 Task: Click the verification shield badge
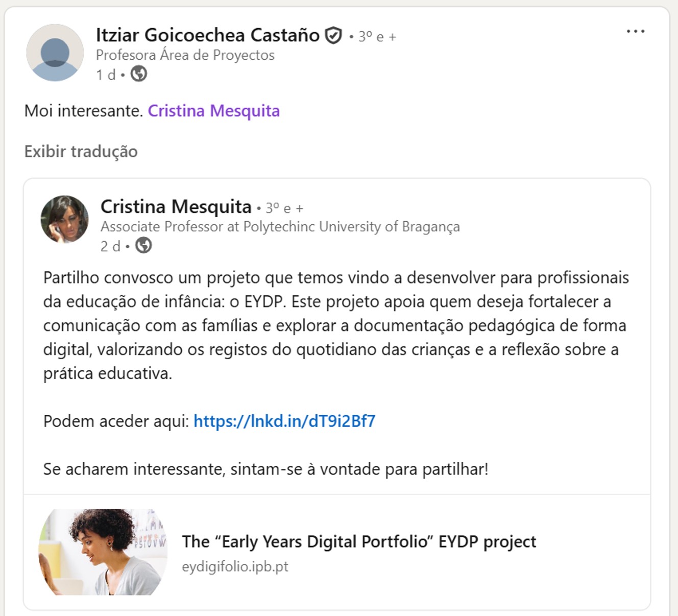pyautogui.click(x=333, y=36)
